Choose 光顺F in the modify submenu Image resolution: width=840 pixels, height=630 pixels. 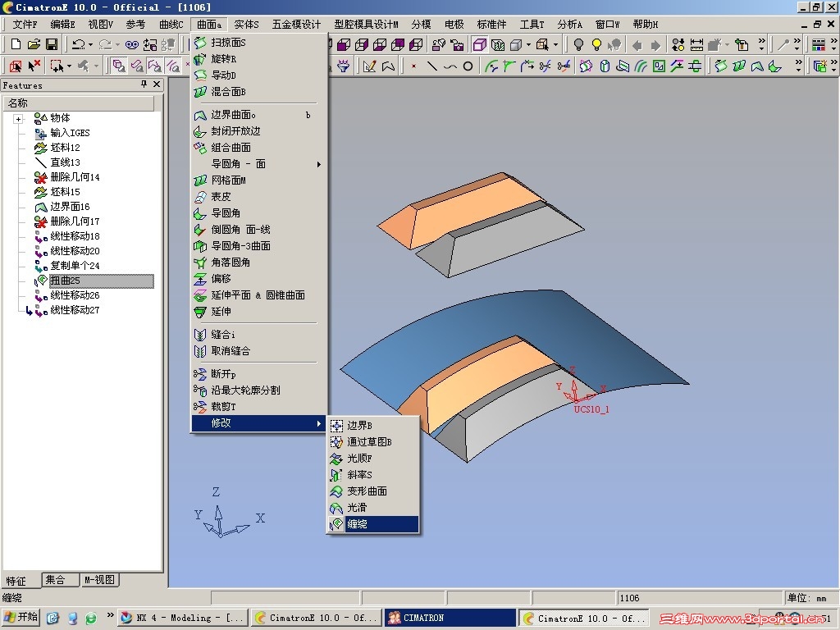point(373,459)
